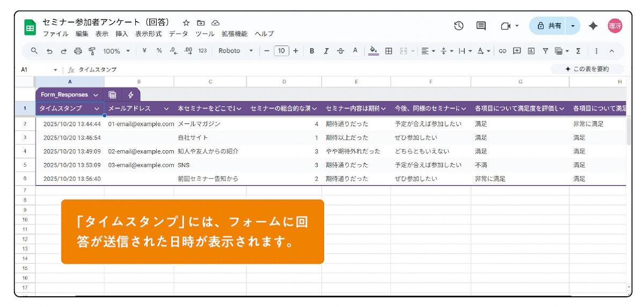Viewport: 644px width, 307px height.
Task: Open the 表示形式 menu
Action: point(149,33)
